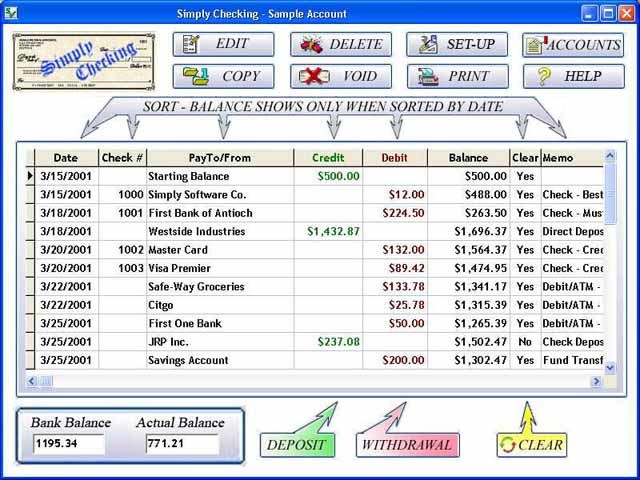Select the row selector for First Bank of Antioch
640x480 pixels.
point(30,213)
